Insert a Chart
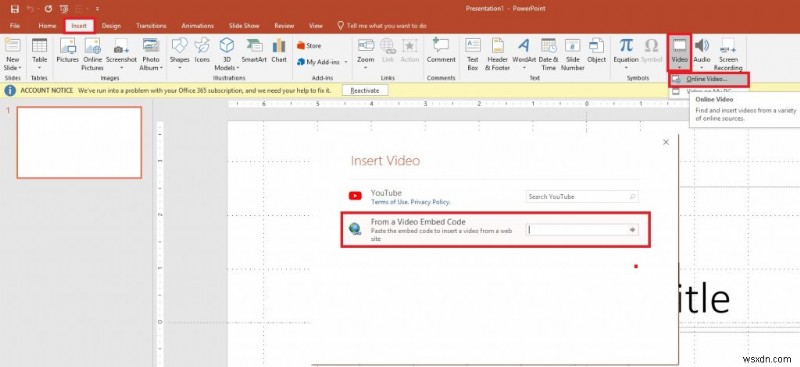The height and width of the screenshot is (367, 800). (279, 51)
